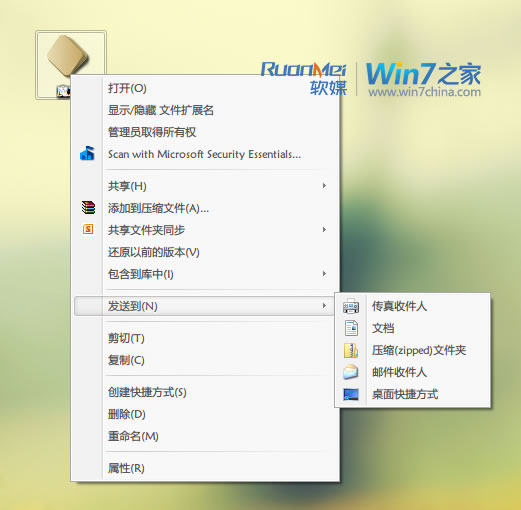This screenshot has width=521, height=510.
Task: Choose 管理员取得所有权 menu entry
Action: tap(152, 132)
